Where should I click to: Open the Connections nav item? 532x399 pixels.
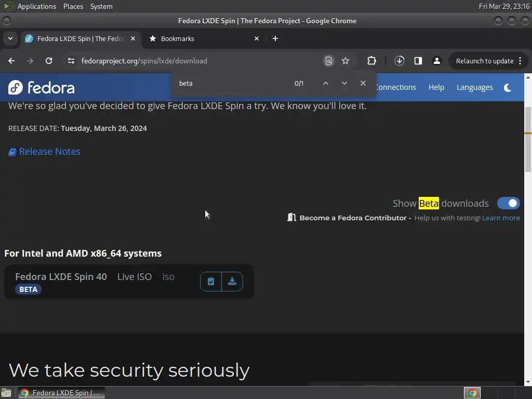pos(396,87)
